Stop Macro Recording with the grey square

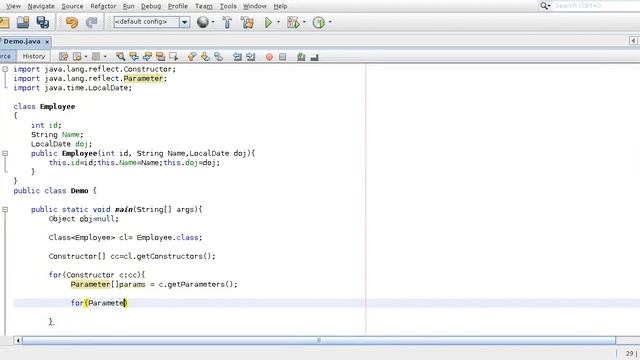click(x=282, y=57)
